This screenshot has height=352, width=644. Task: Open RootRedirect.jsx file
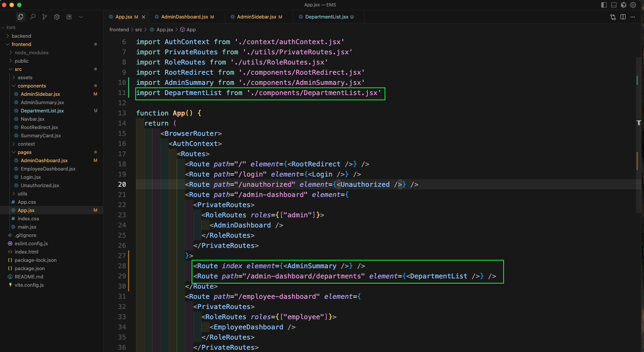pyautogui.click(x=51, y=127)
